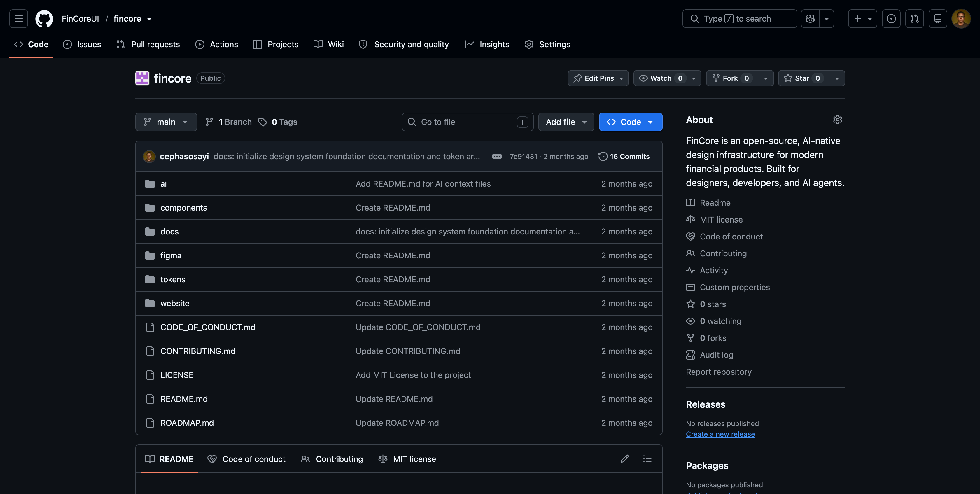Open Security and quality tab
Image resolution: width=980 pixels, height=494 pixels.
[x=404, y=44]
